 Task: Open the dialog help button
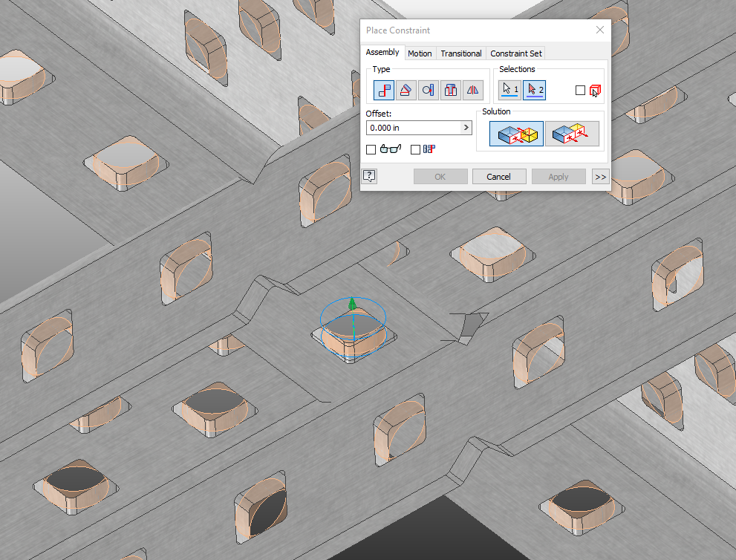pos(370,177)
